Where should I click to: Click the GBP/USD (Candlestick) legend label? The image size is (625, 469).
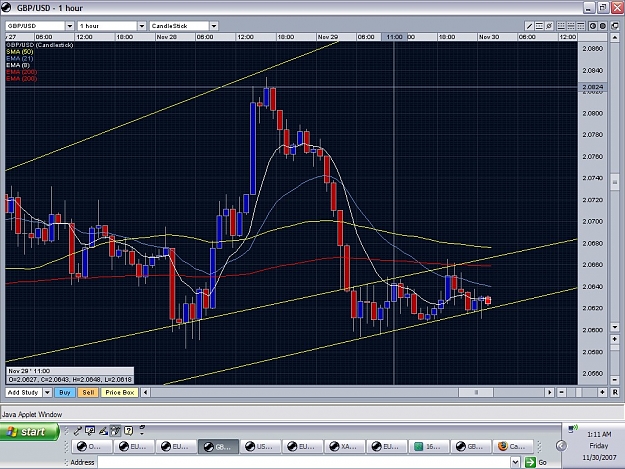click(39, 45)
